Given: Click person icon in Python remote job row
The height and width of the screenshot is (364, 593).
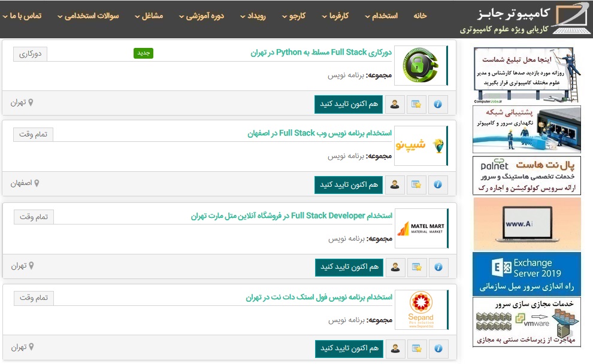Looking at the screenshot, I should coord(395,104).
